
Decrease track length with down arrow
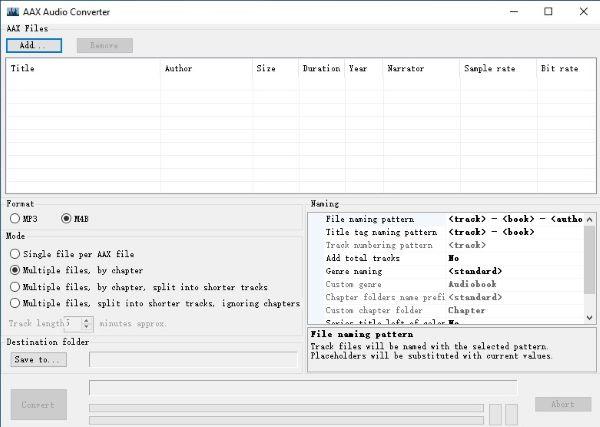click(x=87, y=327)
